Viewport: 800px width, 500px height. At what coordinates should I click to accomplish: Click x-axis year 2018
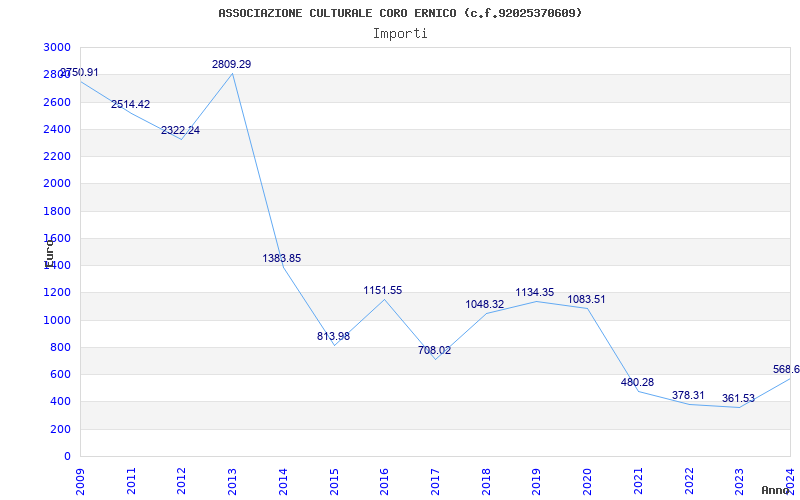point(486,481)
